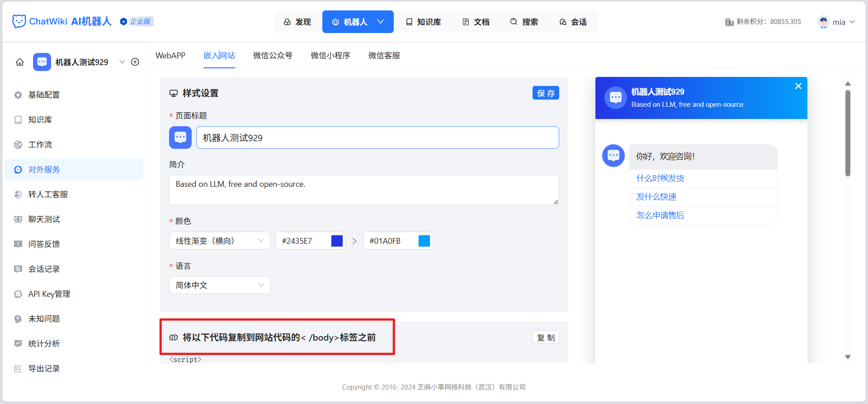868x404 pixels.
Task: Switch to the 微信公众号 tab
Action: click(x=273, y=55)
